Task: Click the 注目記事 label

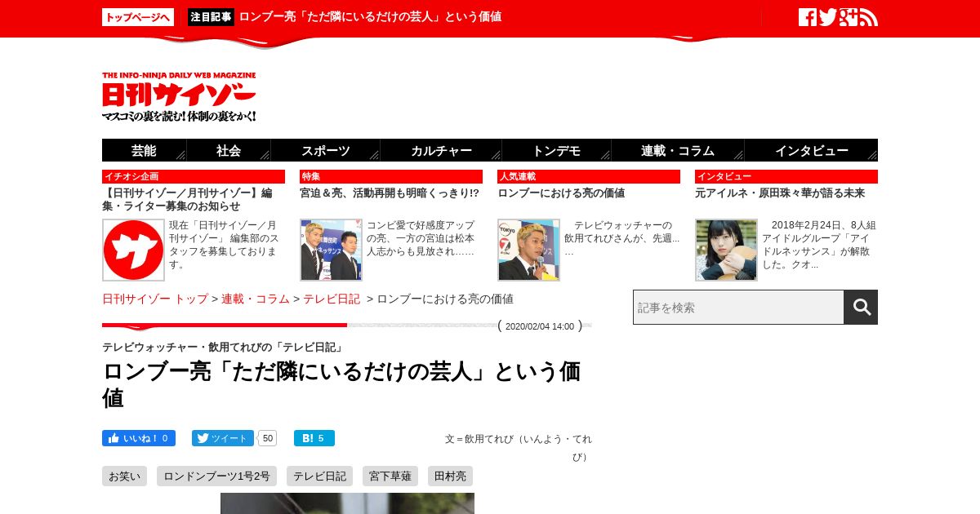Action: coord(211,17)
